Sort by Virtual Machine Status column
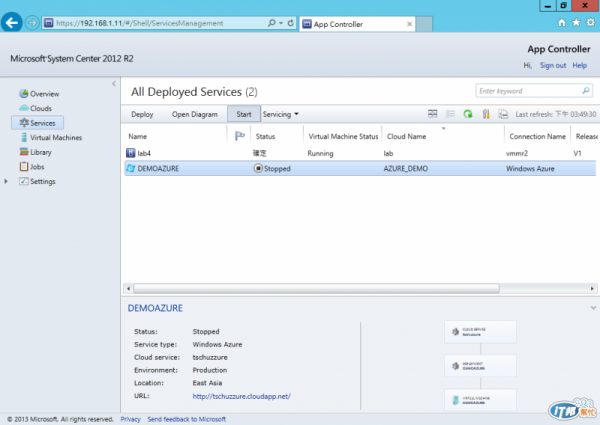The image size is (600, 425). (x=343, y=137)
